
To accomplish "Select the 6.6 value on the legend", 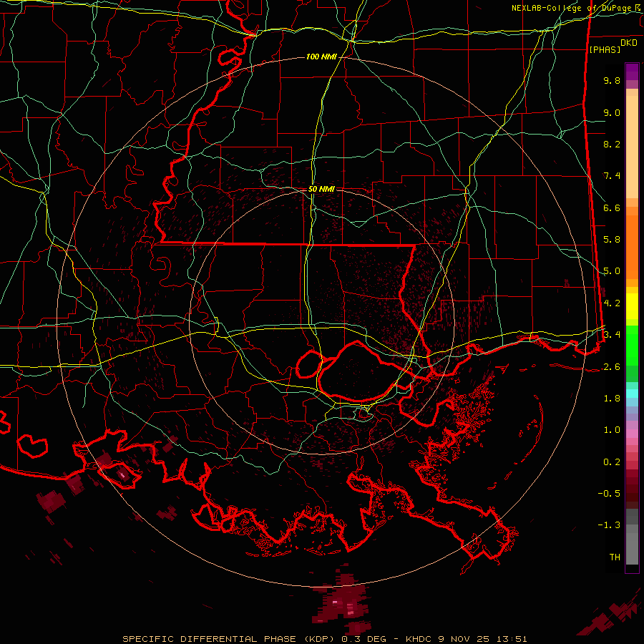I will point(612,208).
